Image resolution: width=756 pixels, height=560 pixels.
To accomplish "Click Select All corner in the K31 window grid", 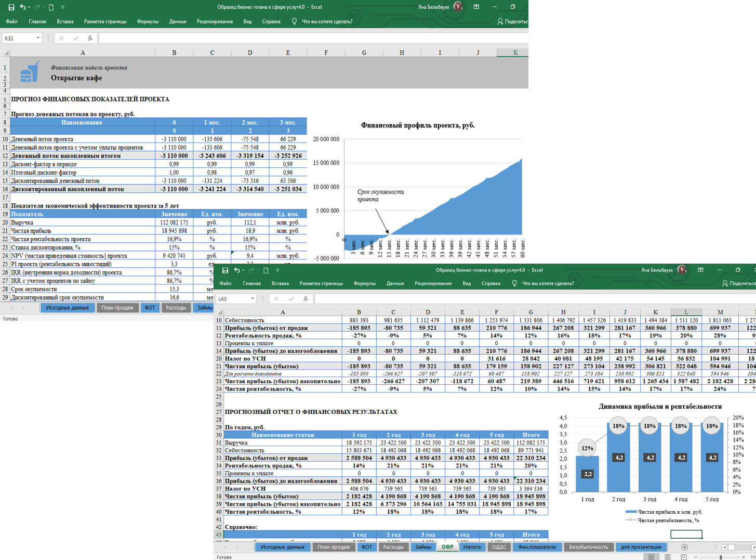I will [6, 53].
